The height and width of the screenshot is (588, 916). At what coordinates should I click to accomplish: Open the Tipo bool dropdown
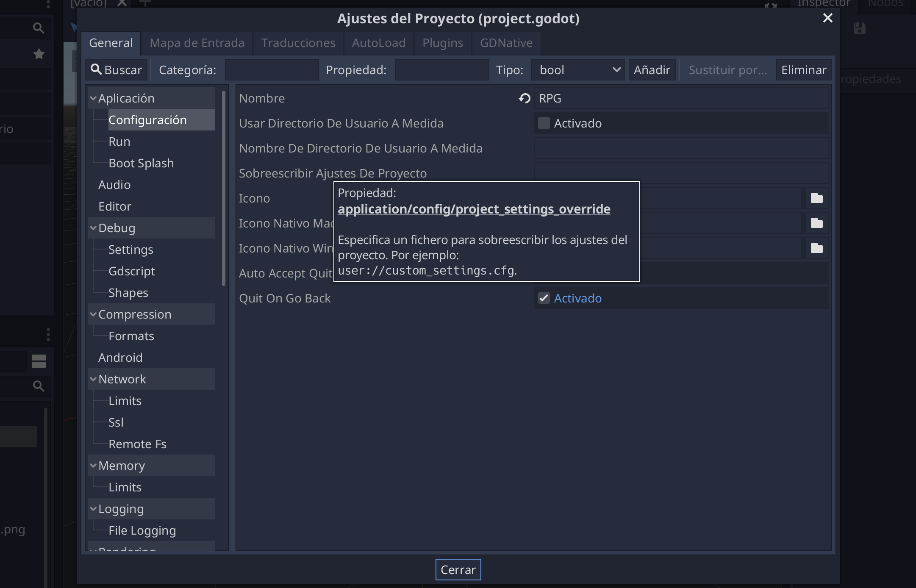[579, 70]
